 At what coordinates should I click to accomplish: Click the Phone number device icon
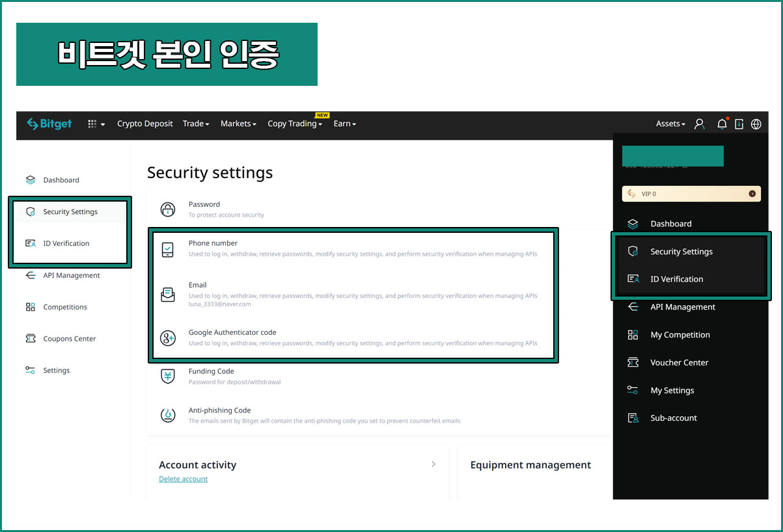click(x=168, y=249)
